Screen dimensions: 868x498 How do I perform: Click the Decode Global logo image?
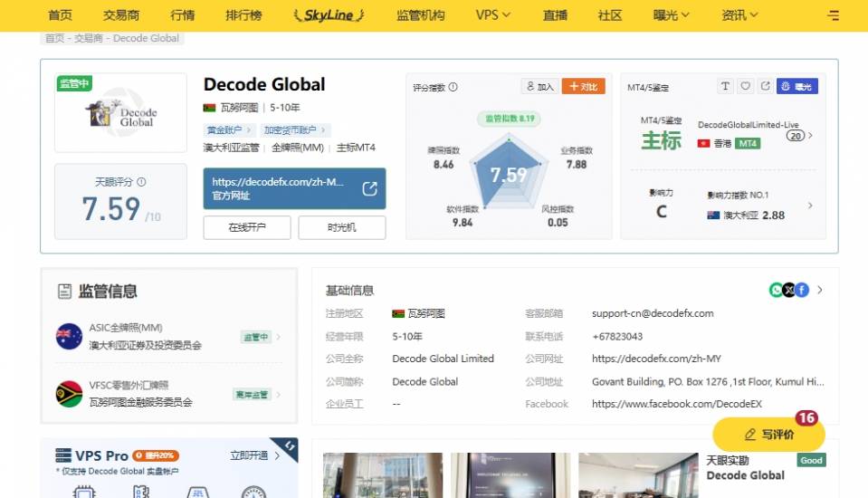120,112
